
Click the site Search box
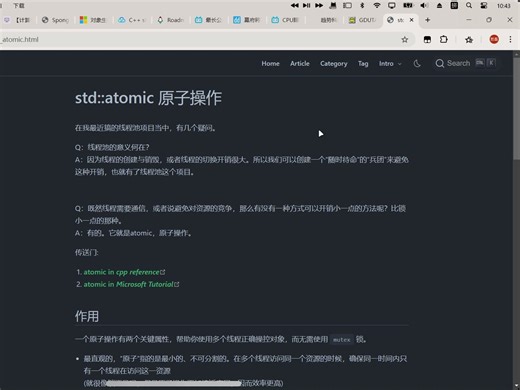[x=466, y=63]
